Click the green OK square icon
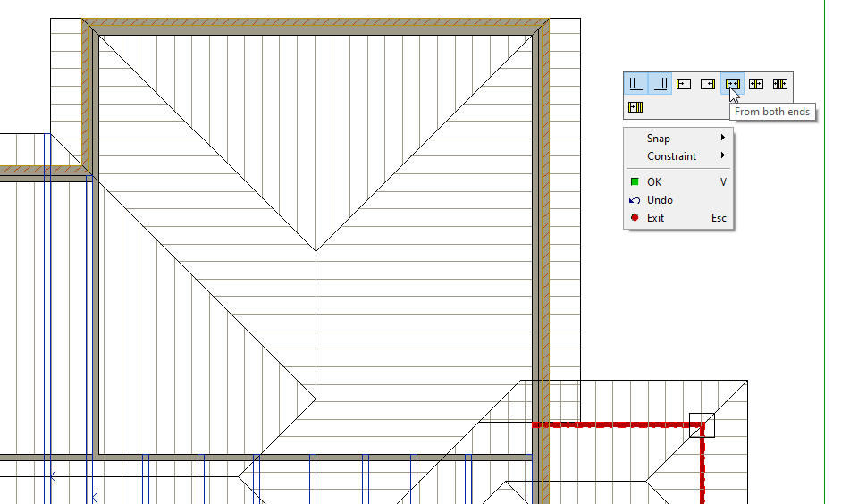 635,182
